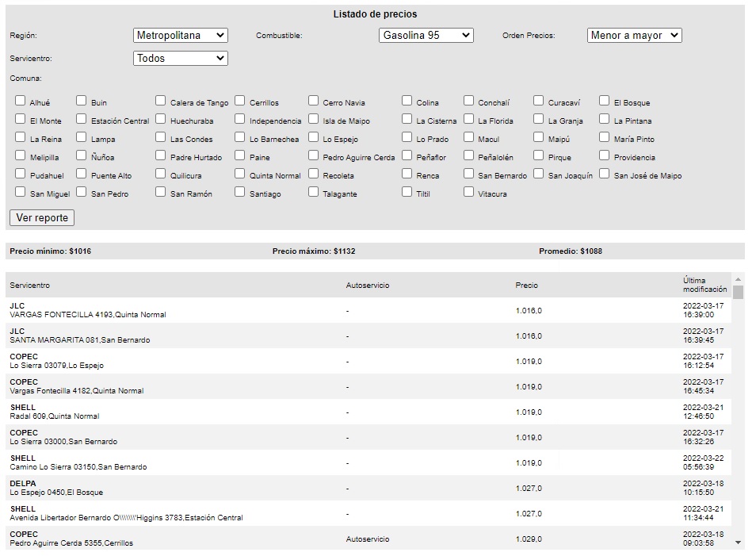
Task: Tick the San Bernardo checkbox
Action: click(469, 174)
